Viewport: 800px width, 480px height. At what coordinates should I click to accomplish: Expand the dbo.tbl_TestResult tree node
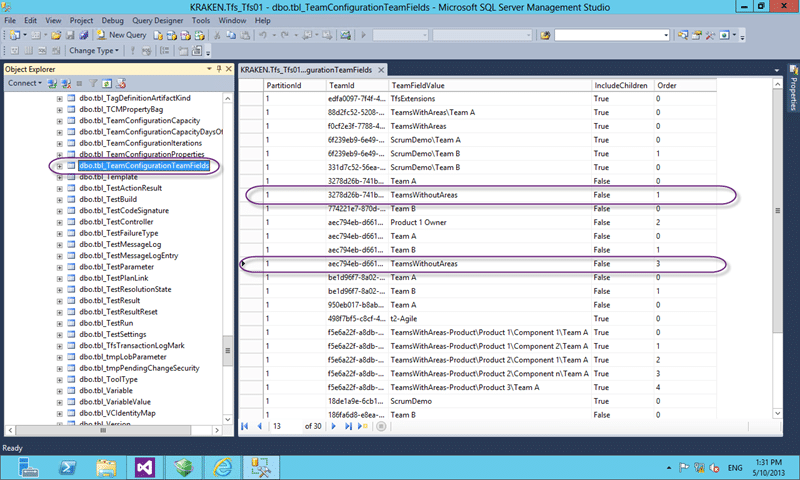60,301
